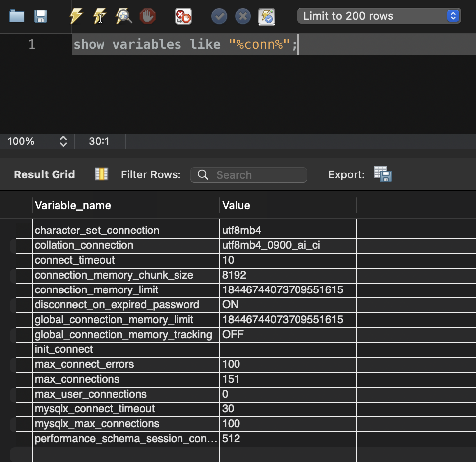Open the Limit to 200 rows dropdown
Image resolution: width=476 pixels, height=462 pixels.
tap(379, 16)
